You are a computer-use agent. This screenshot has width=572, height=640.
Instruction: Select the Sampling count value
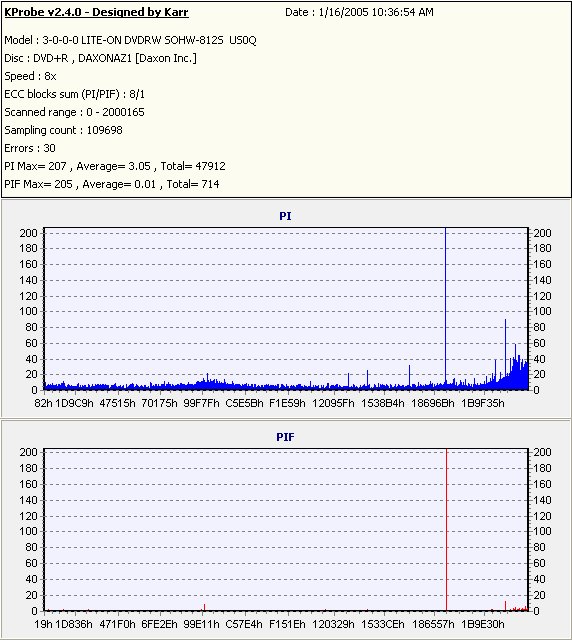click(x=105, y=130)
